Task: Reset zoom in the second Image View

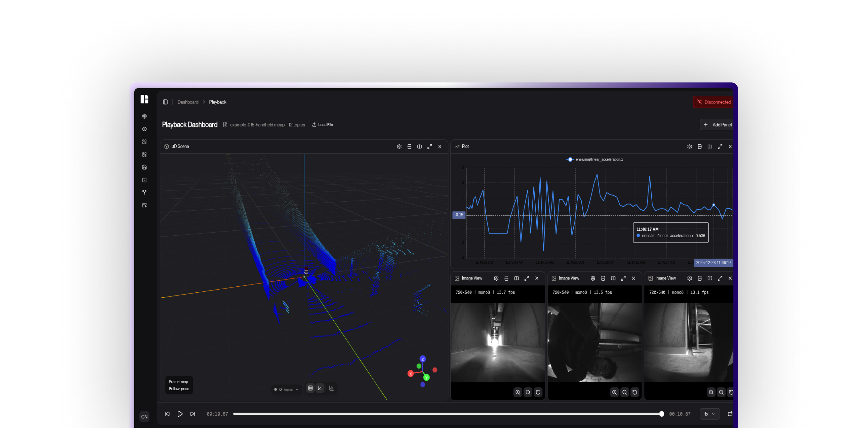Action: coord(635,392)
